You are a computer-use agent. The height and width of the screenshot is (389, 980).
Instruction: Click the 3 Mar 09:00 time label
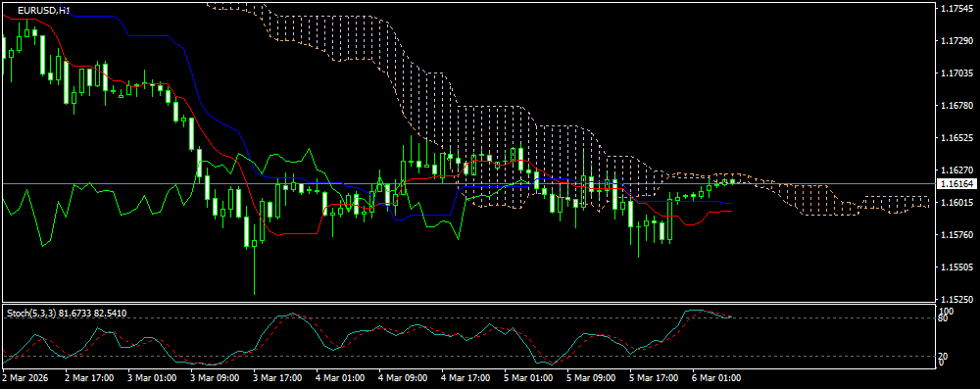215,378
